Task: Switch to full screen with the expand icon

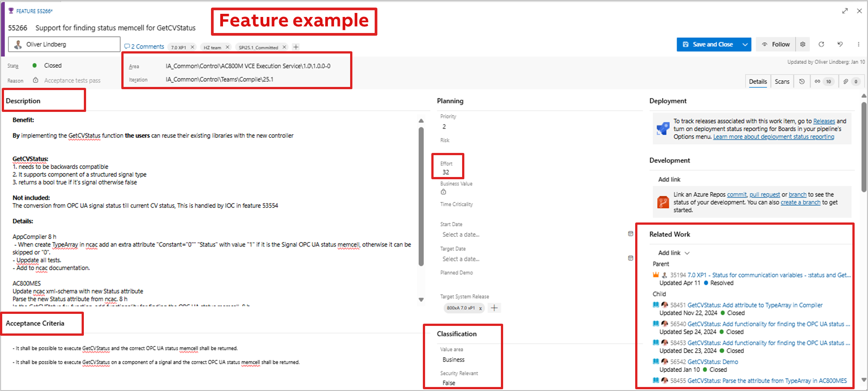Action: (x=845, y=11)
